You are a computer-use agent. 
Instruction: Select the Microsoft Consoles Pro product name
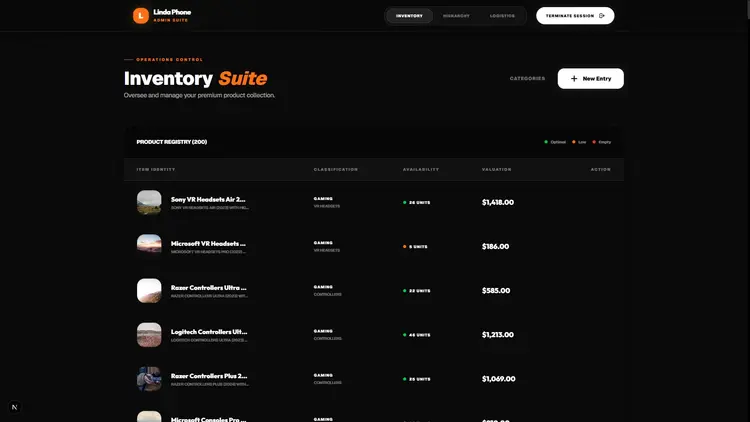tap(209, 419)
